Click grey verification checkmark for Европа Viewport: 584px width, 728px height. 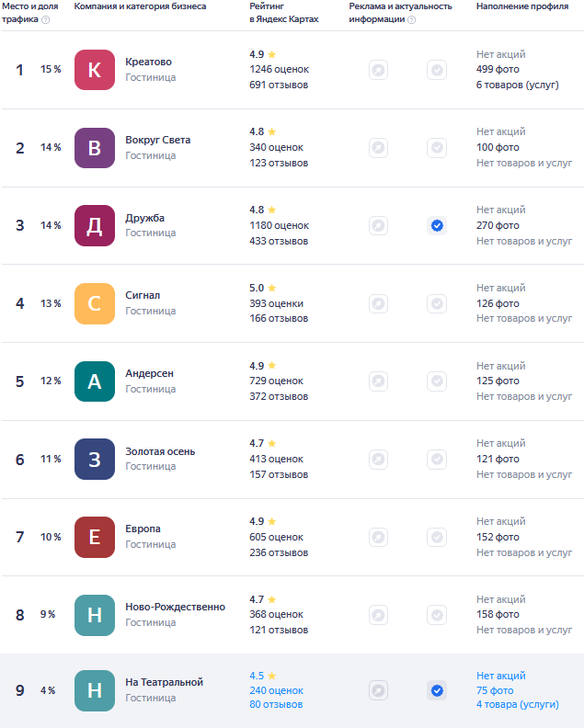[x=437, y=537]
